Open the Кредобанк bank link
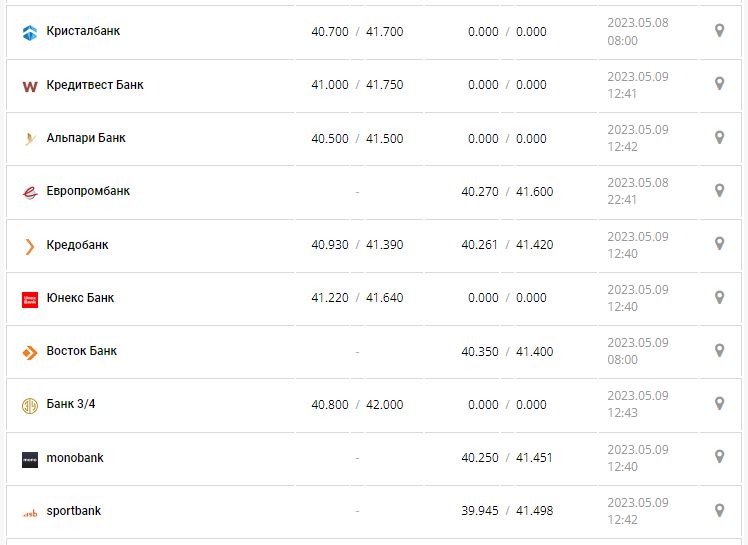 77,245
